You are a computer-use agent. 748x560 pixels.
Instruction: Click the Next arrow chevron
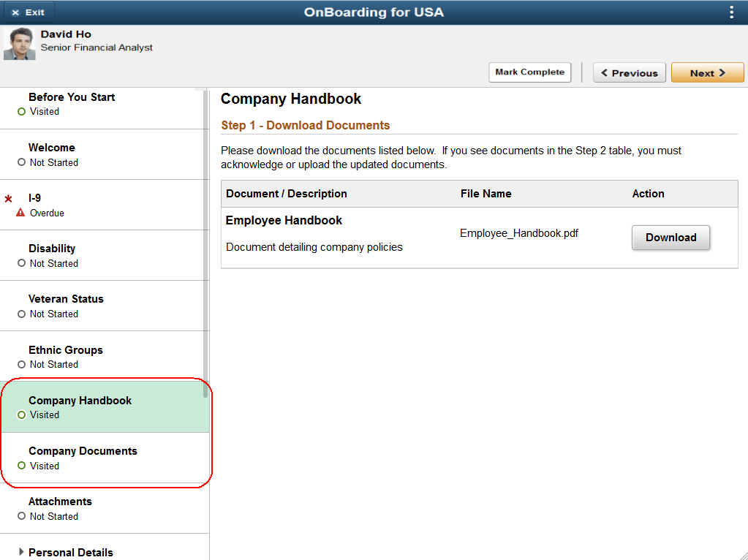pos(722,72)
